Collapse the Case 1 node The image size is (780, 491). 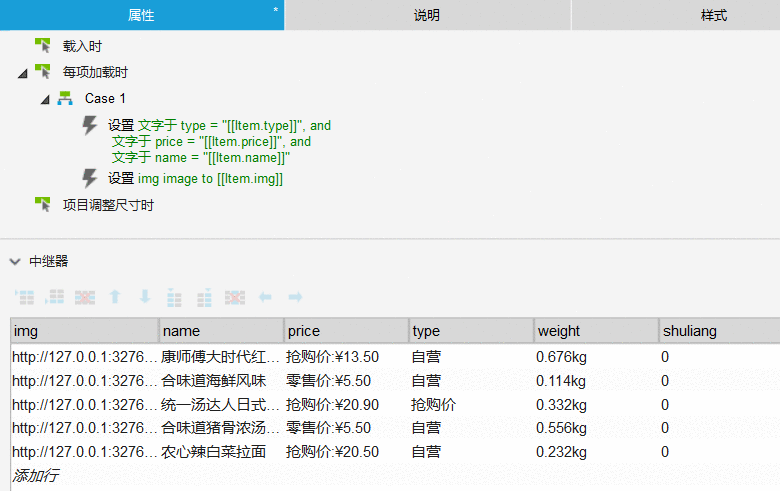tap(45, 100)
